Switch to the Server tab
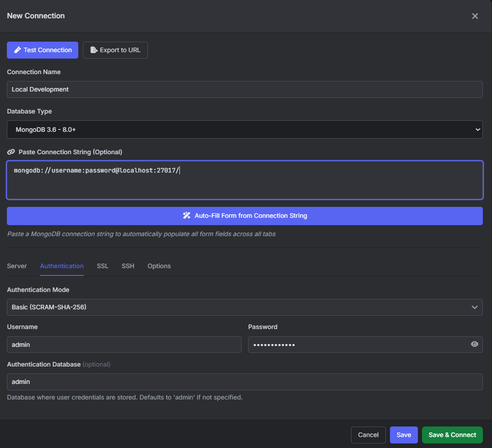The width and height of the screenshot is (492, 448). point(17,266)
